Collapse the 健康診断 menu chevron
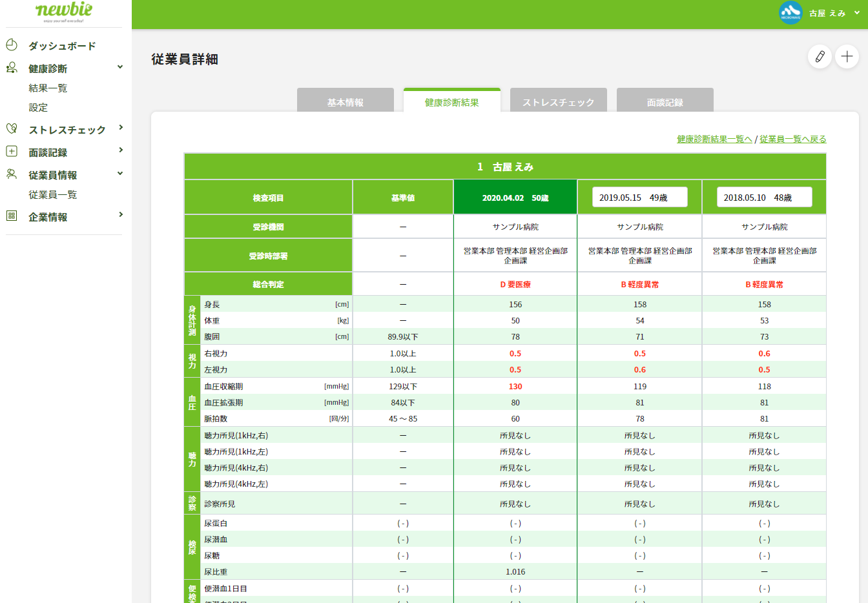The height and width of the screenshot is (603, 868). click(120, 67)
